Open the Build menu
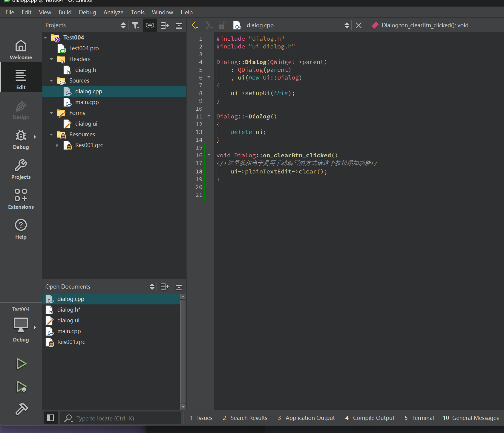This screenshot has width=504, height=433. (65, 12)
